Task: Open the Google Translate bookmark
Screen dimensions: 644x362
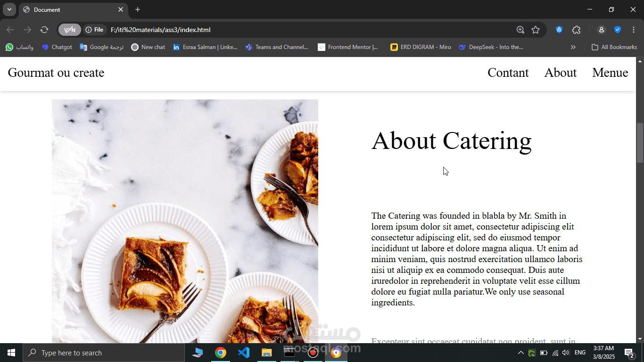Action: click(x=101, y=47)
